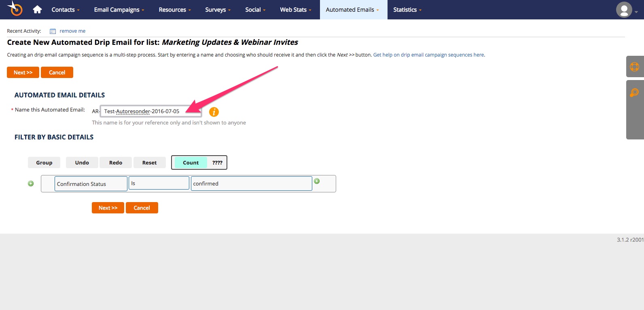
Task: Click the app logo in top-left corner
Action: pyautogui.click(x=15, y=9)
